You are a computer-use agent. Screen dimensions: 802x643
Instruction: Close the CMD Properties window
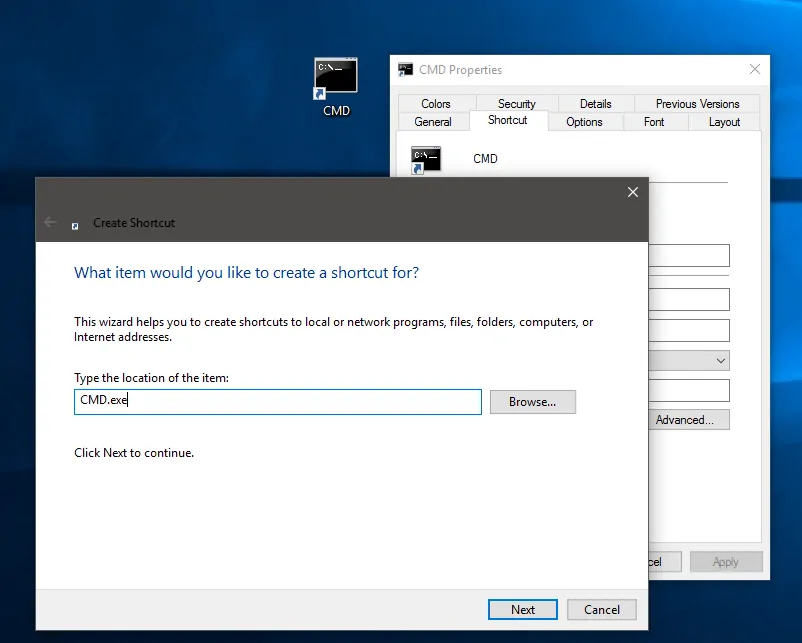[x=754, y=69]
